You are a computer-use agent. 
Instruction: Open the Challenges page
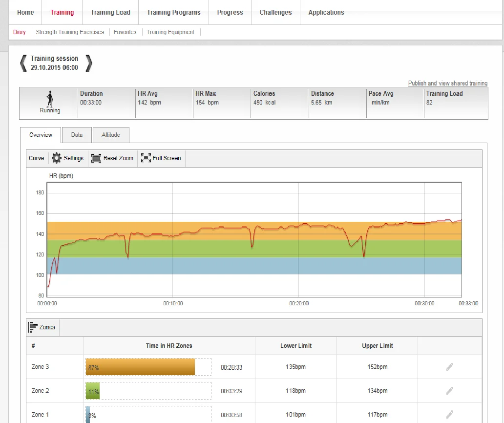pyautogui.click(x=275, y=12)
